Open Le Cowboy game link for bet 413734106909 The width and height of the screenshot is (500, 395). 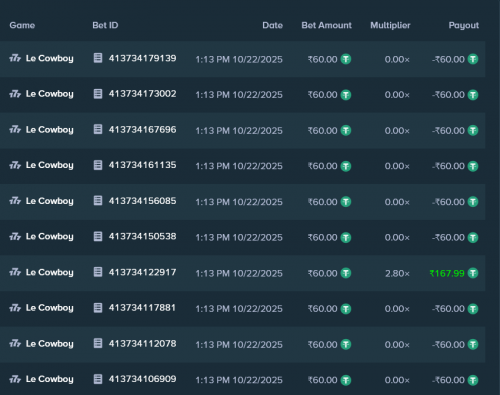(50, 380)
